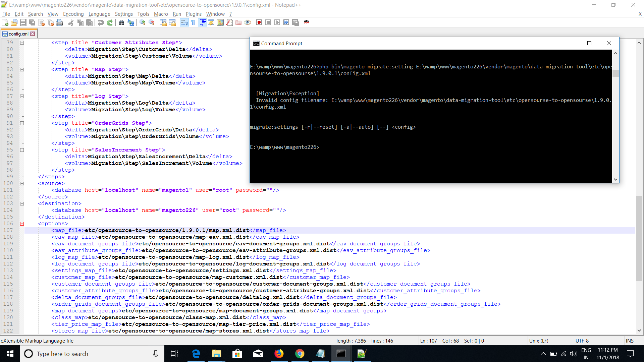This screenshot has height=362, width=644.
Task: Click the Stop Recording macro icon
Action: click(x=268, y=22)
